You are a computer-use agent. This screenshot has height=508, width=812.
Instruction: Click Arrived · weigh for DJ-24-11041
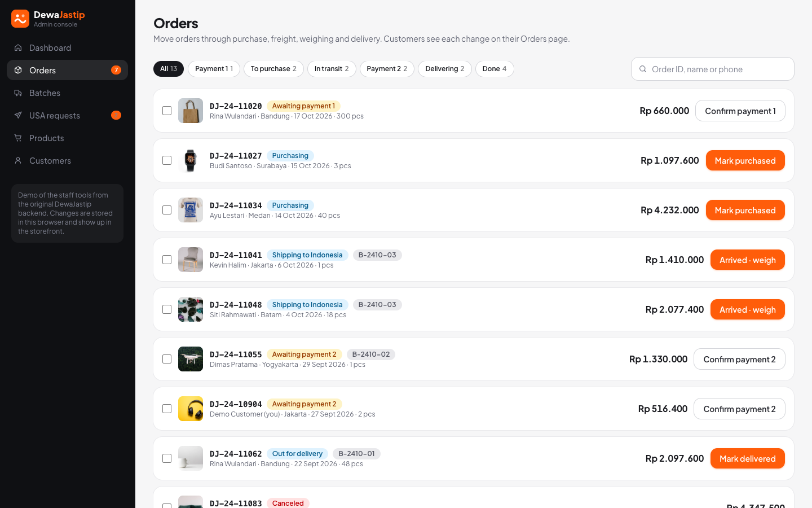[748, 260]
